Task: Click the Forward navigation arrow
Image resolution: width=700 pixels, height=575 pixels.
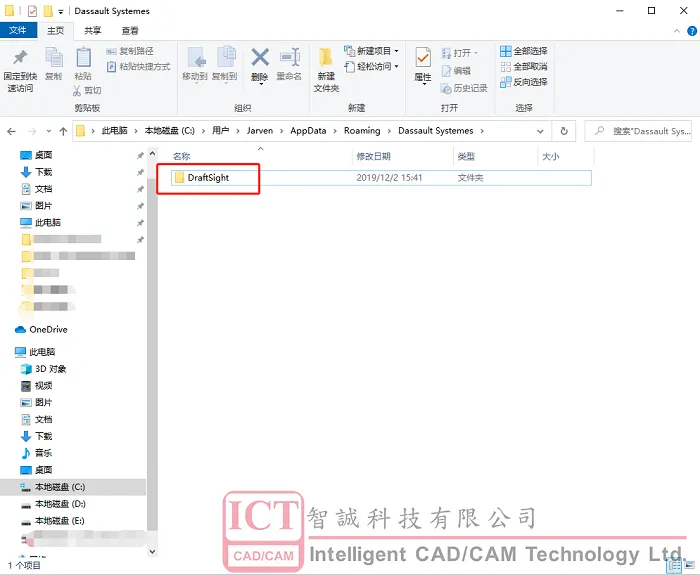Action: (x=32, y=131)
